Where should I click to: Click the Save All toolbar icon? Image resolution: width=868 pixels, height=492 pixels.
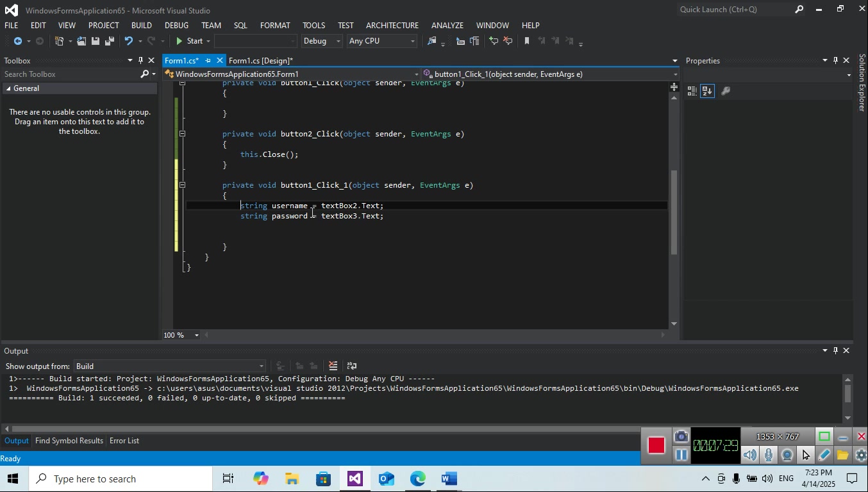pos(110,41)
